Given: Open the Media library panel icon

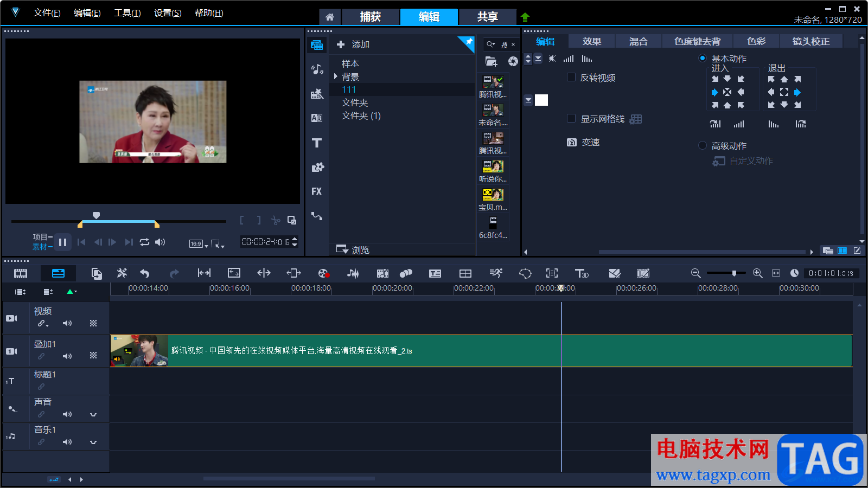Looking at the screenshot, I should [x=317, y=45].
